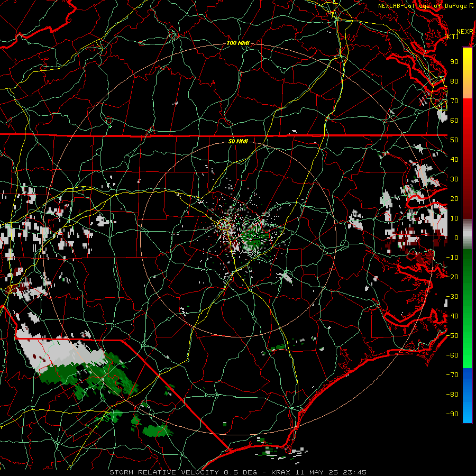Click the -30 value on the velocity scale

(452, 297)
